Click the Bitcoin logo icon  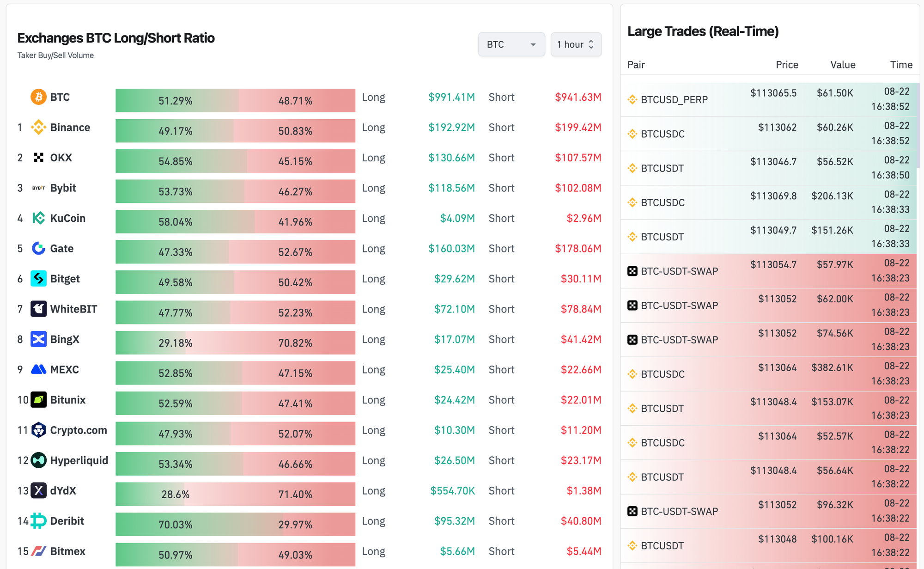click(38, 97)
